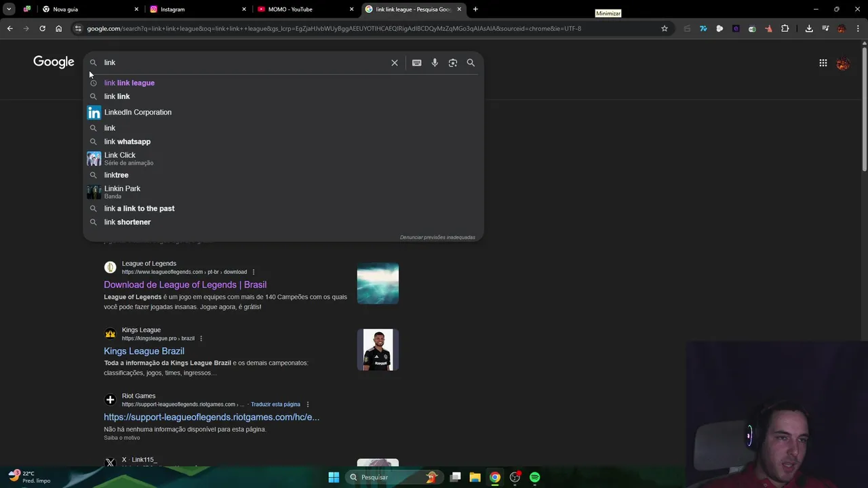Click 'Denunciar previsões inadequadas' link
Screen dimensions: 868x488
(437, 237)
